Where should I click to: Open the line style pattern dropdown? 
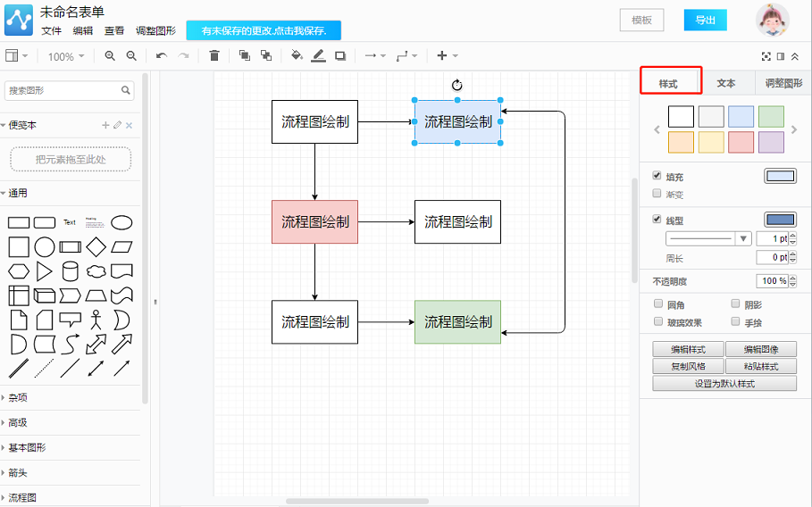click(707, 238)
